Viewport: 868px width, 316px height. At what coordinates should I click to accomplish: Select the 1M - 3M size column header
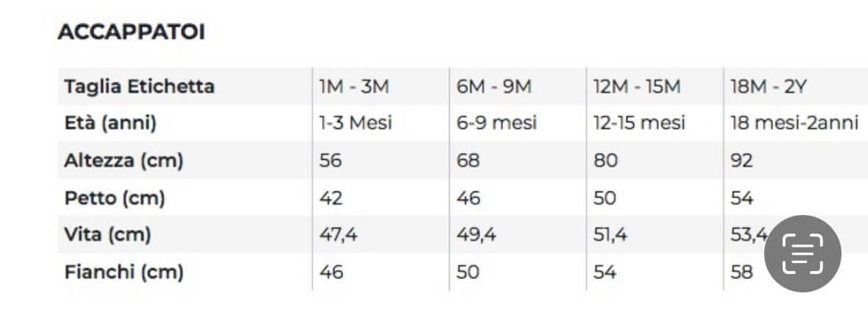pos(354,87)
